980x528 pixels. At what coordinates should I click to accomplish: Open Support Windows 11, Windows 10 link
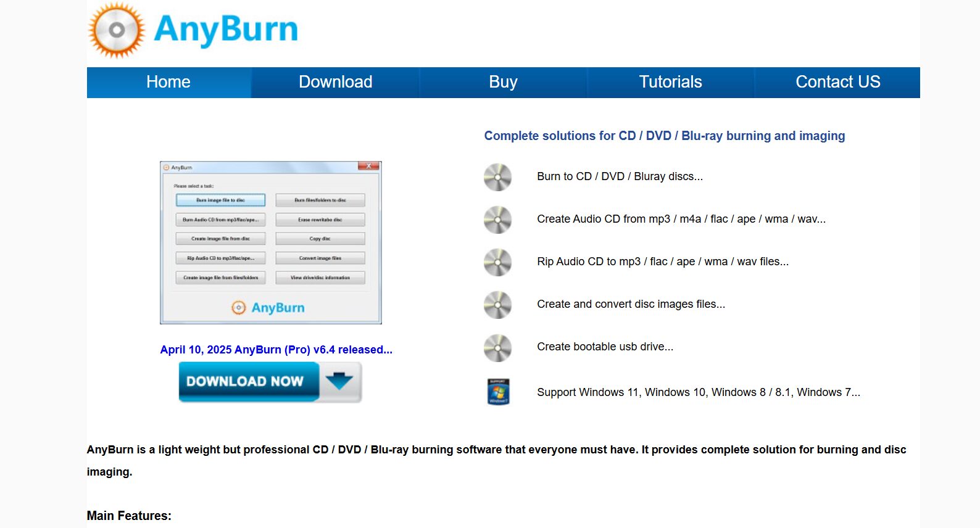699,392
